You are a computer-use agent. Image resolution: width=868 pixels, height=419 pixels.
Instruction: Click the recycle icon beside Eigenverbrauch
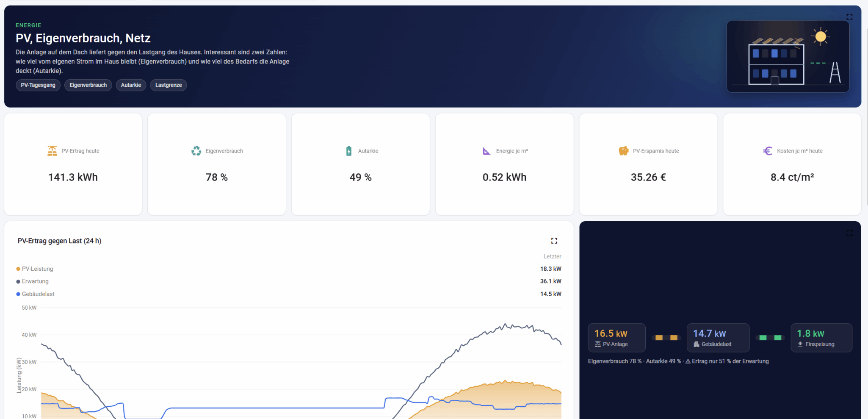pyautogui.click(x=196, y=151)
